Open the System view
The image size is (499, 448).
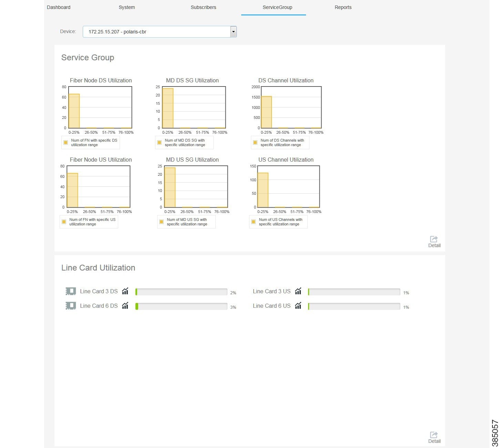click(126, 7)
